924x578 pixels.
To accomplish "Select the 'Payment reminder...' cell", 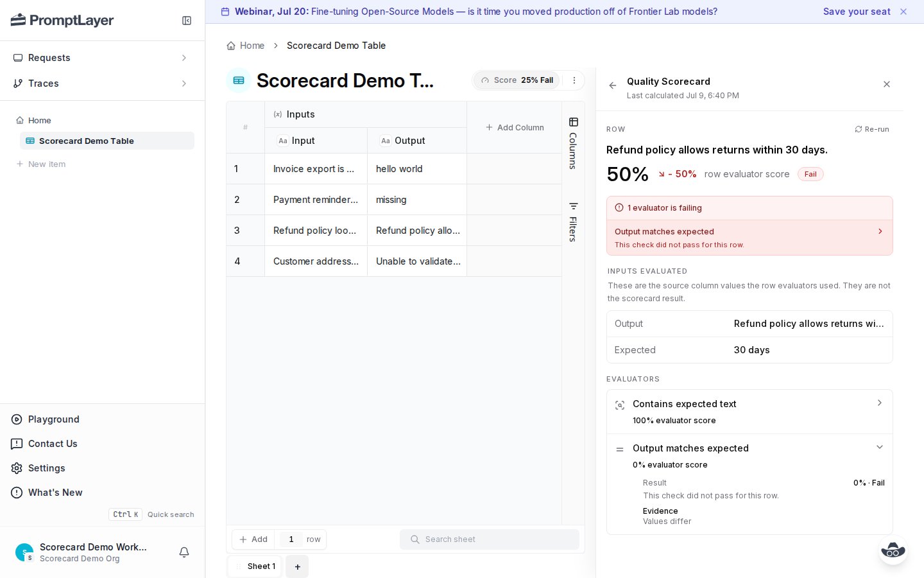I will (316, 200).
